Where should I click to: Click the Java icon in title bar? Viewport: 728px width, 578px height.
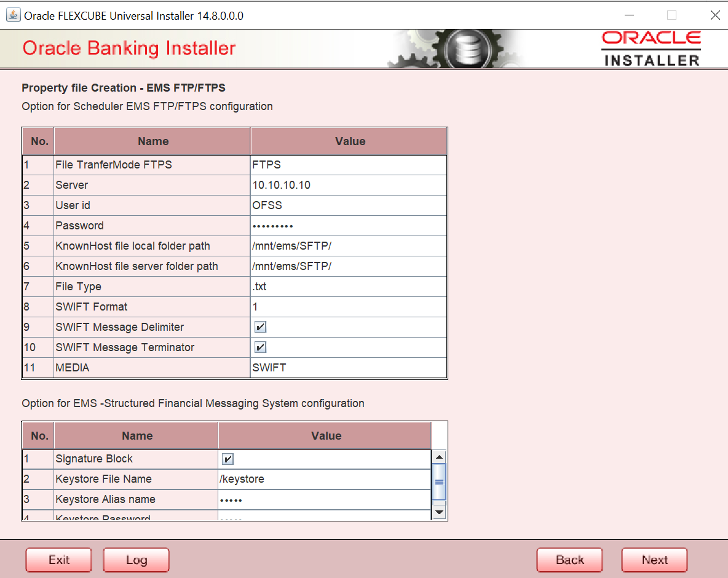[x=13, y=15]
